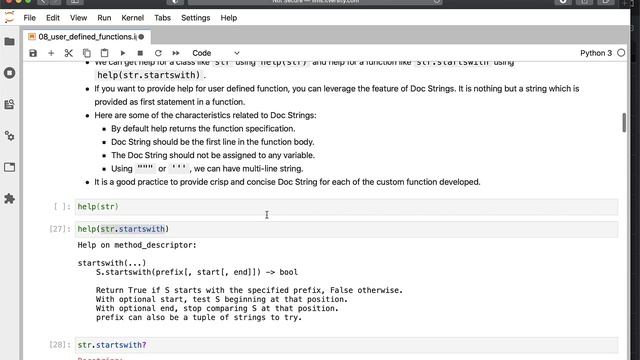Click the [27]: cell prompt
The image size is (640, 360).
click(60, 229)
